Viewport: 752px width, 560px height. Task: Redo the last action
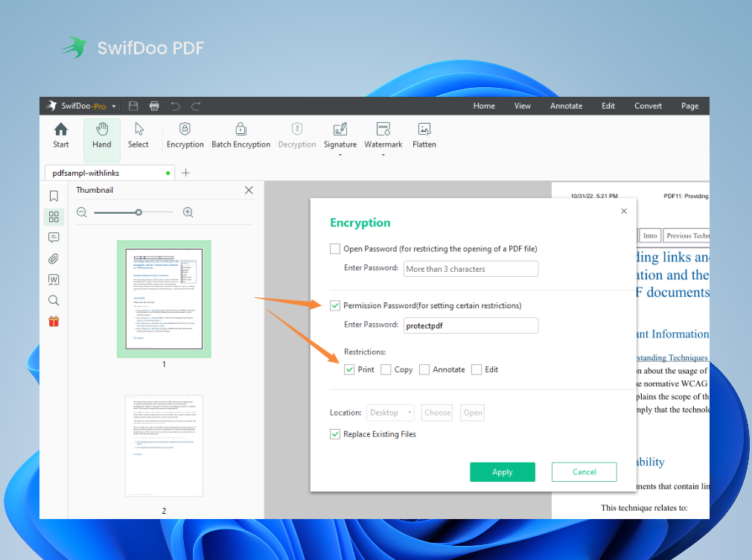coord(196,106)
